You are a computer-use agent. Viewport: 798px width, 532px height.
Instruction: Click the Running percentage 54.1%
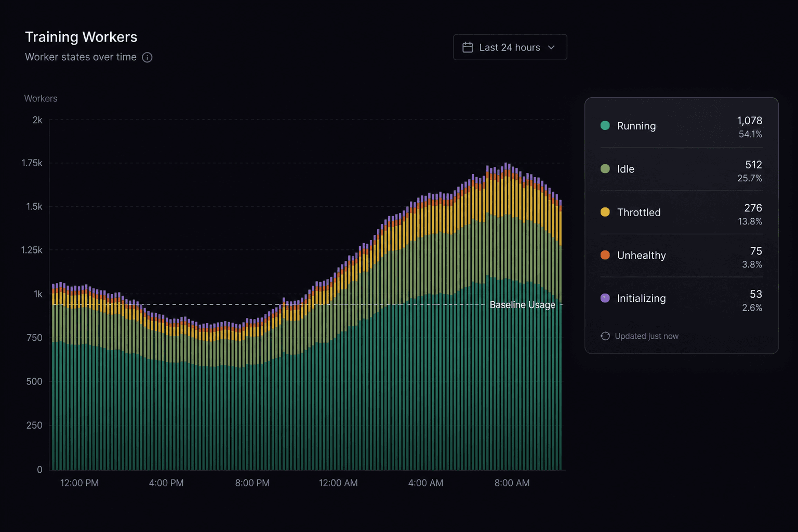(751, 134)
